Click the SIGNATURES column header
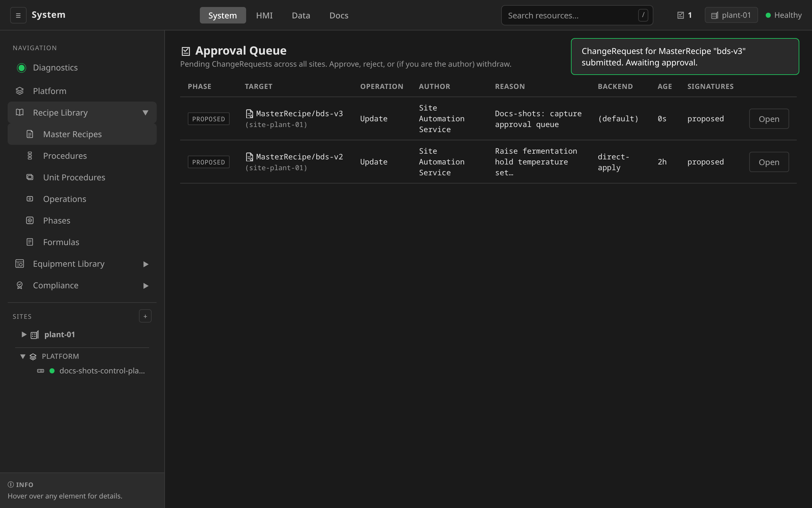This screenshot has height=508, width=812. point(710,86)
